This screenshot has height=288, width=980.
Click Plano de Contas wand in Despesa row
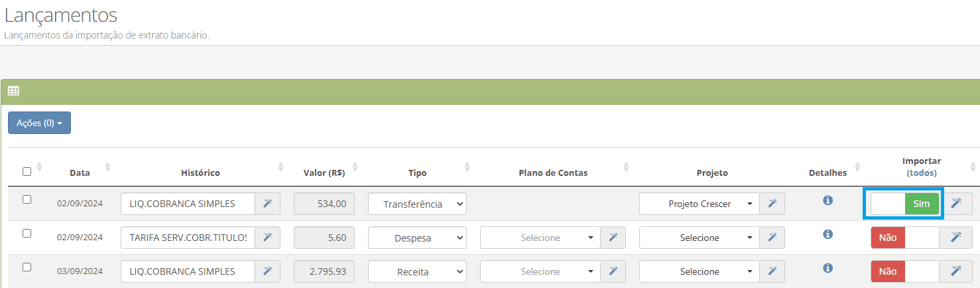(613, 238)
